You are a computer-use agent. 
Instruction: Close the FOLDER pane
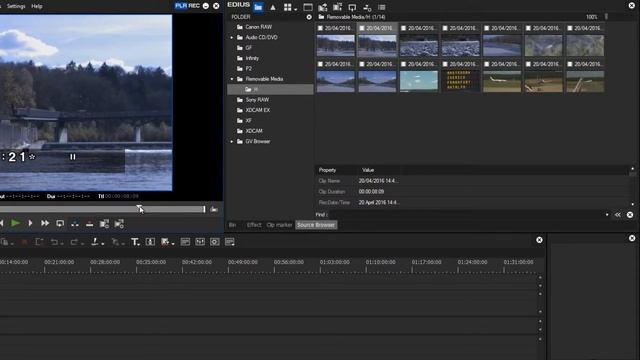(x=309, y=17)
